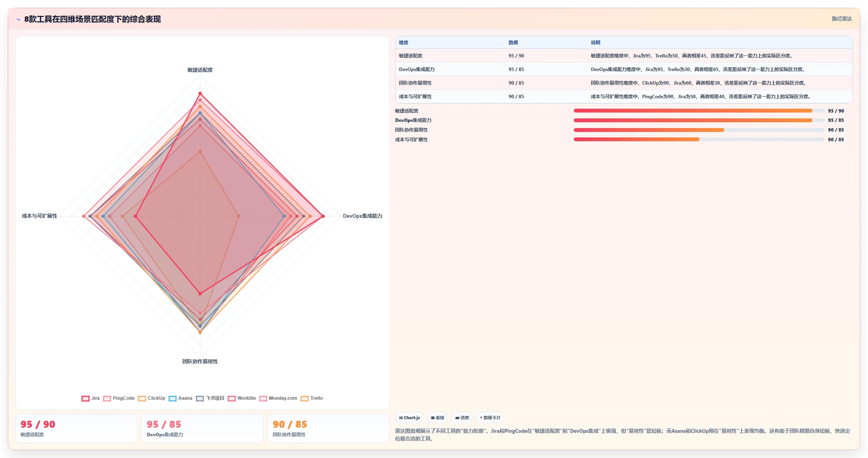Image resolution: width=868 pixels, height=458 pixels.
Task: Click the 团队协作易用性 progress bar
Action: (699, 130)
